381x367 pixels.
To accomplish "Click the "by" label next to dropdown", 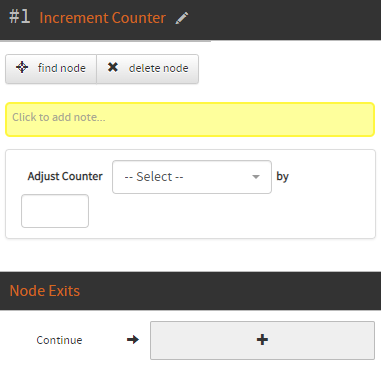I will tap(283, 177).
